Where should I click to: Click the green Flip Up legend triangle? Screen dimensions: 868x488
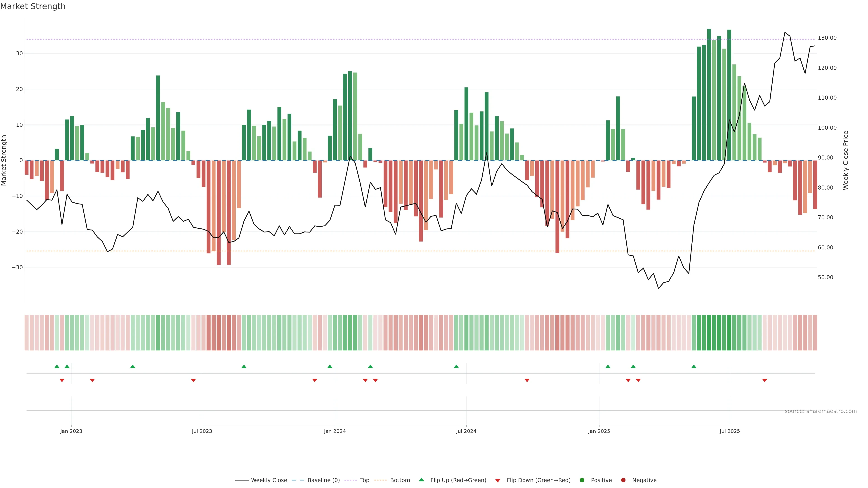coord(421,480)
